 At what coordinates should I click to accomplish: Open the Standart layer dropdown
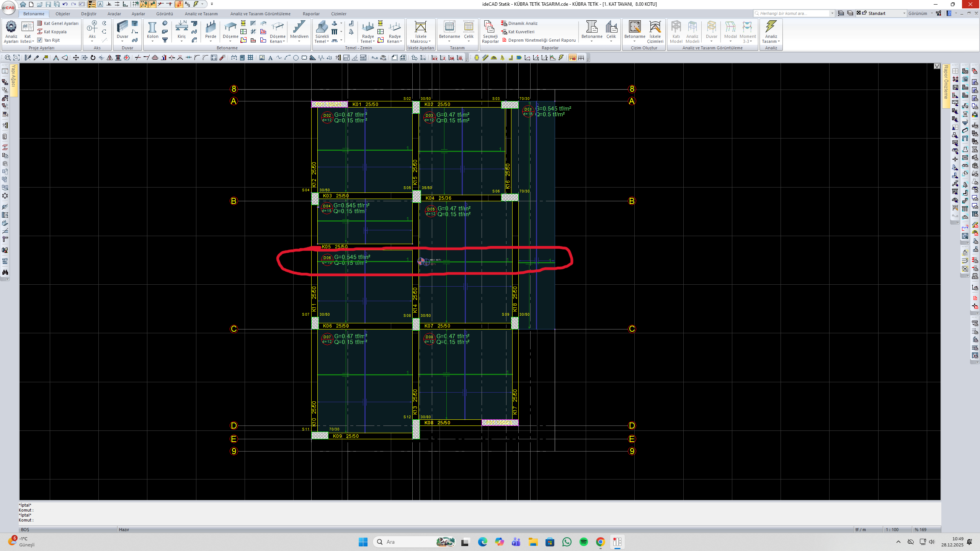(904, 13)
